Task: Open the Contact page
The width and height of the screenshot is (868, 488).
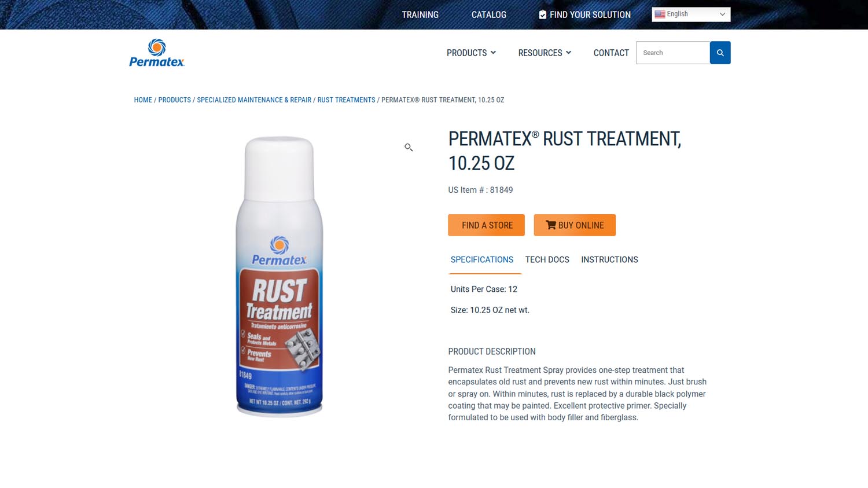Action: click(611, 53)
